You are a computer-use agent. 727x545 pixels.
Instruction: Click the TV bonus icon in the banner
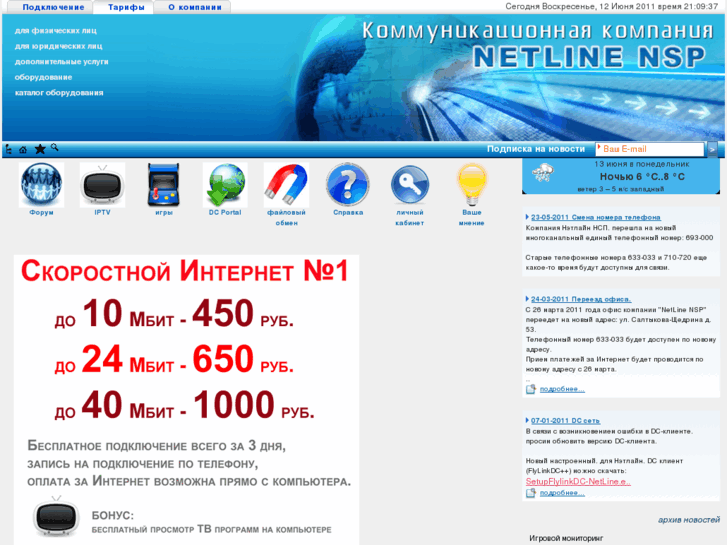(x=56, y=516)
